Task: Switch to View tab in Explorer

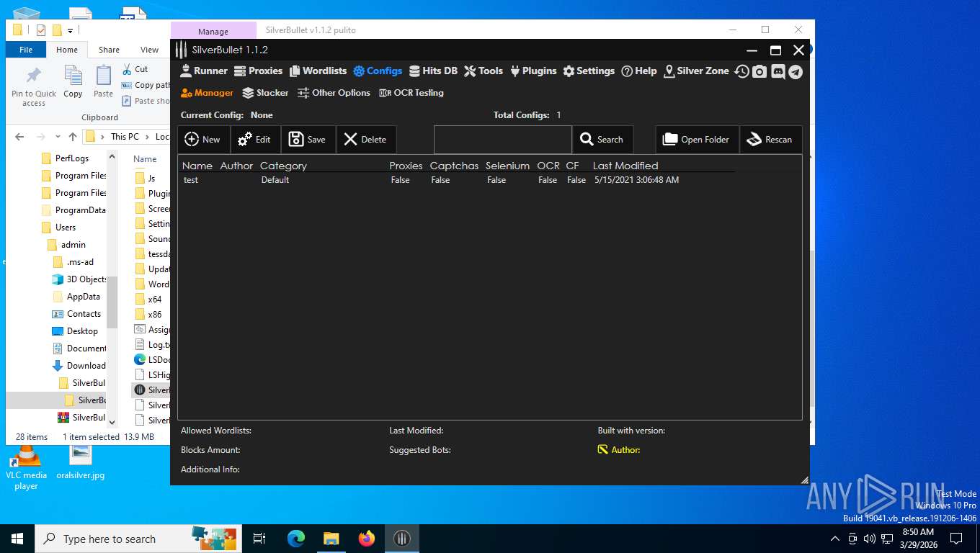Action: click(149, 50)
